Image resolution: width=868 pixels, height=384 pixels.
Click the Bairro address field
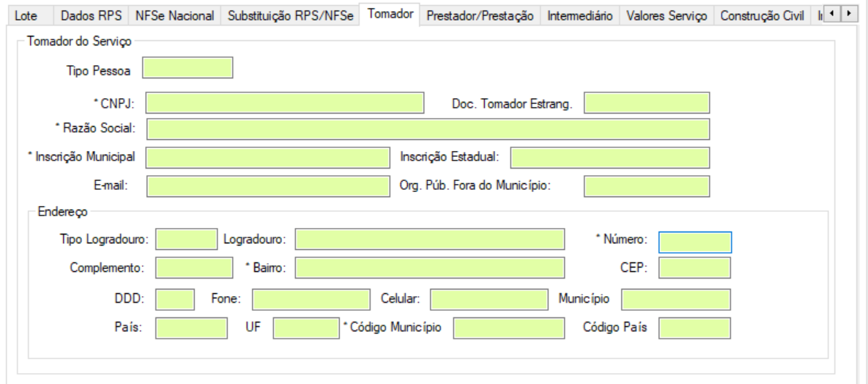(x=430, y=269)
